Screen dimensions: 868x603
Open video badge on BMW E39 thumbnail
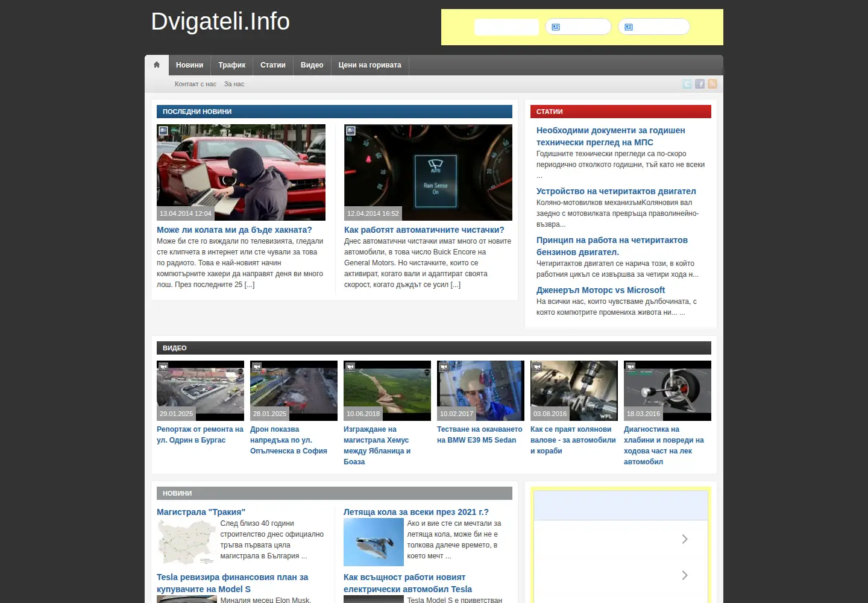(x=444, y=367)
